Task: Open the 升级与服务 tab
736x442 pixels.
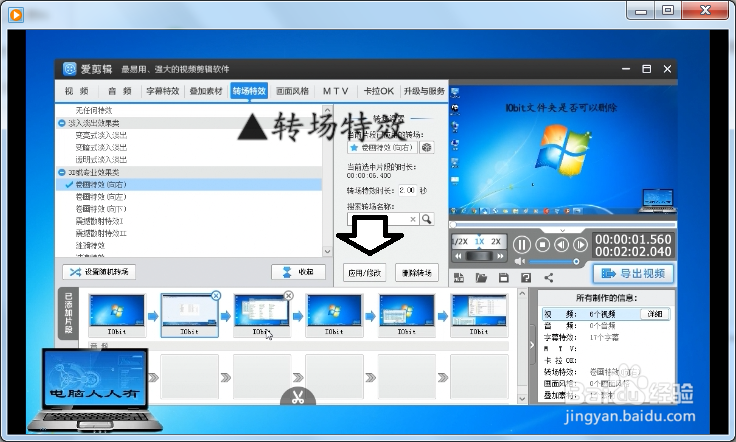Action: [424, 91]
